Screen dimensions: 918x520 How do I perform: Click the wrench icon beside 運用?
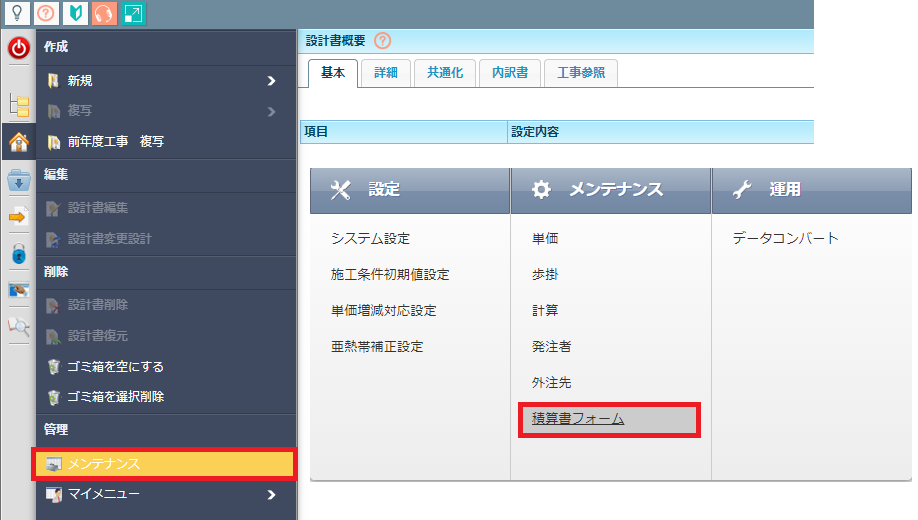pyautogui.click(x=742, y=190)
